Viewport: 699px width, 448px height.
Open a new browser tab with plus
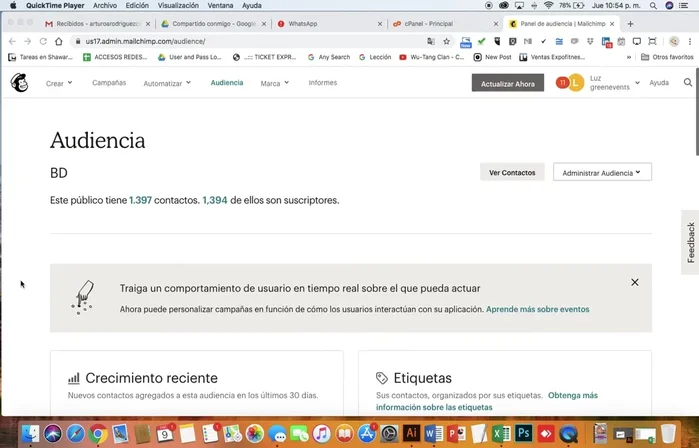(x=630, y=24)
